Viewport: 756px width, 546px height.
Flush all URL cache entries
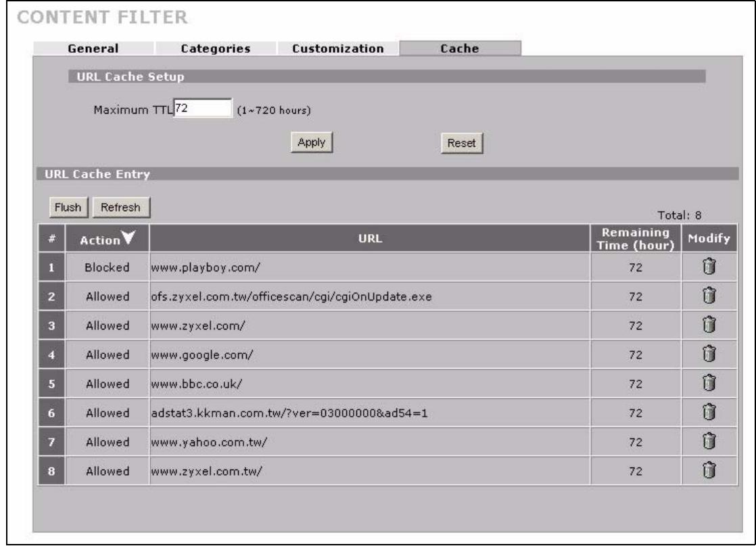click(x=68, y=208)
